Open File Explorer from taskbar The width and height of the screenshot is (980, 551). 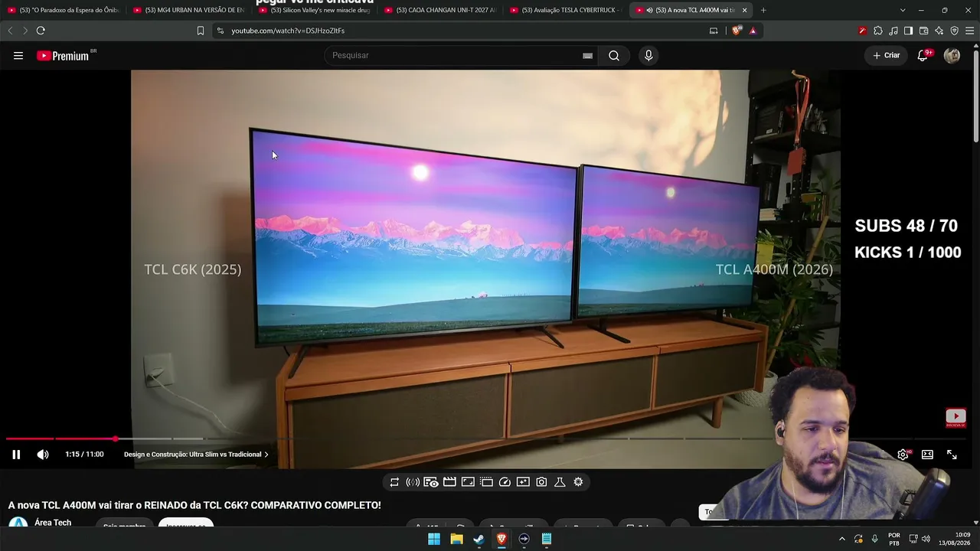[x=456, y=539]
